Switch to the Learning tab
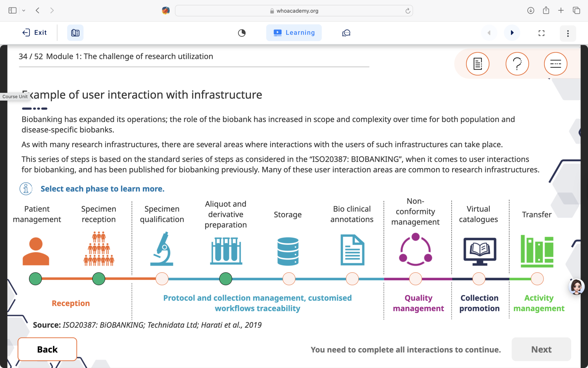Image resolution: width=588 pixels, height=368 pixels. (x=294, y=33)
